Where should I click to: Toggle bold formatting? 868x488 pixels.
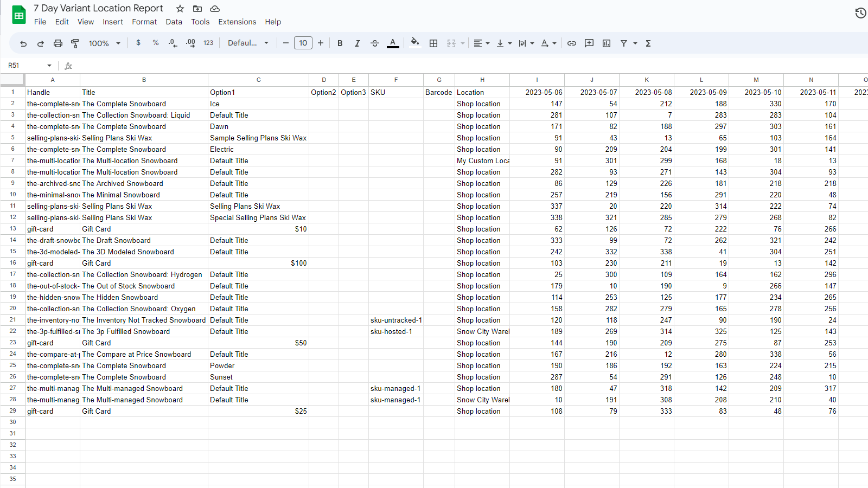(340, 43)
